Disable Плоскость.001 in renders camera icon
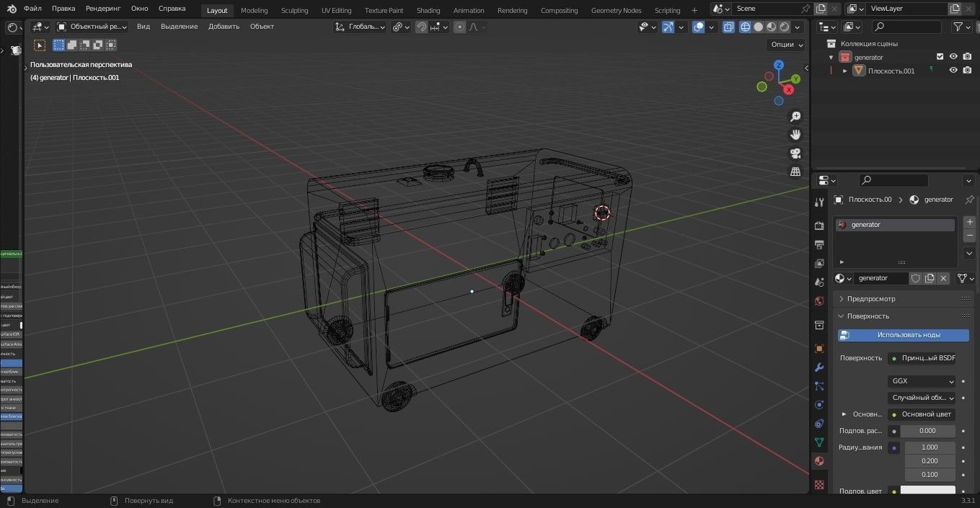 [x=967, y=71]
